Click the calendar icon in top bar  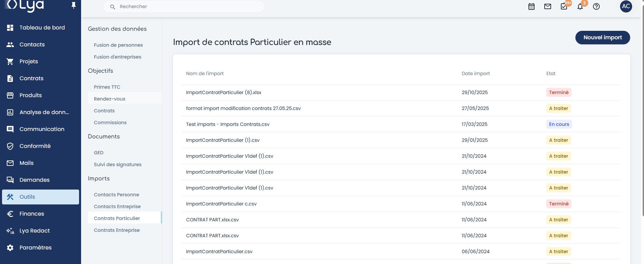(x=531, y=6)
